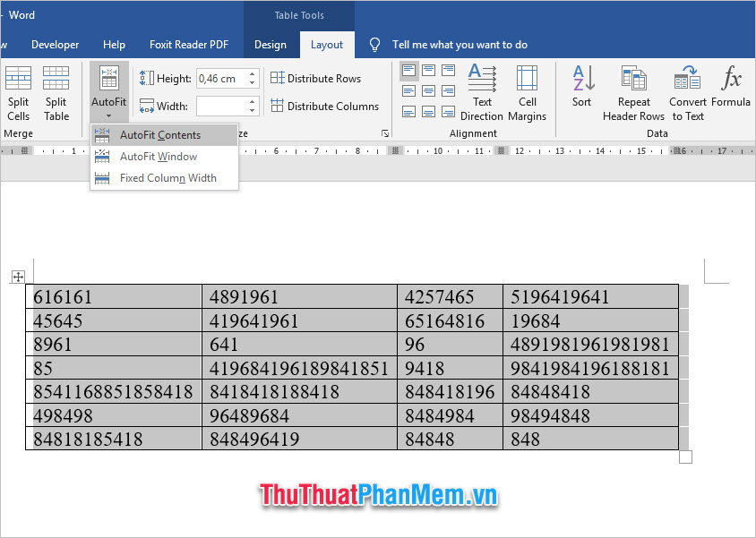Screen dimensions: 756x538
Task: Click cell containing 65164816
Action: tap(451, 320)
